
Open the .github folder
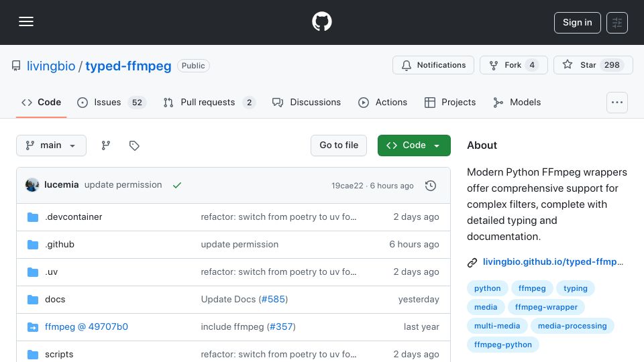click(60, 244)
